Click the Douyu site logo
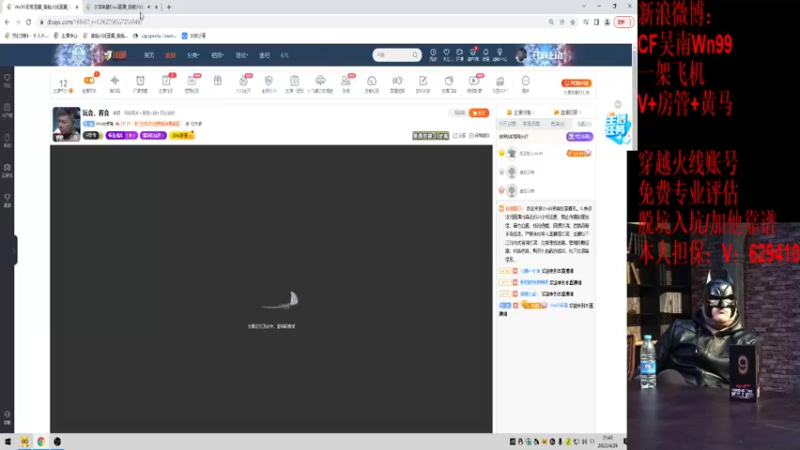The image size is (800, 450). pos(116,55)
